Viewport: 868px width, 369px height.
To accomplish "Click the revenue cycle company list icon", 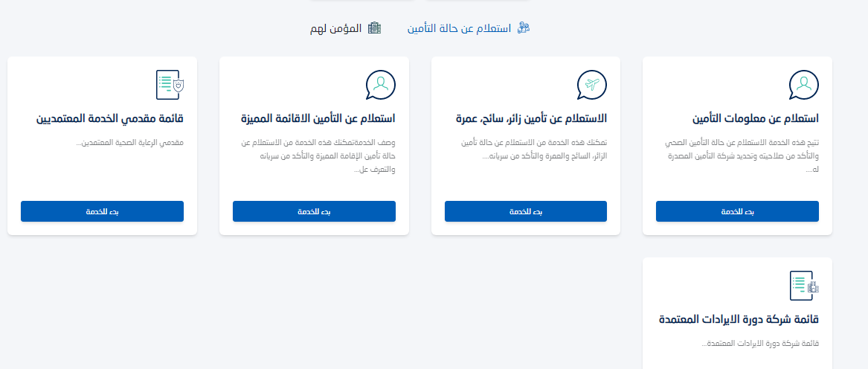I will [x=803, y=286].
